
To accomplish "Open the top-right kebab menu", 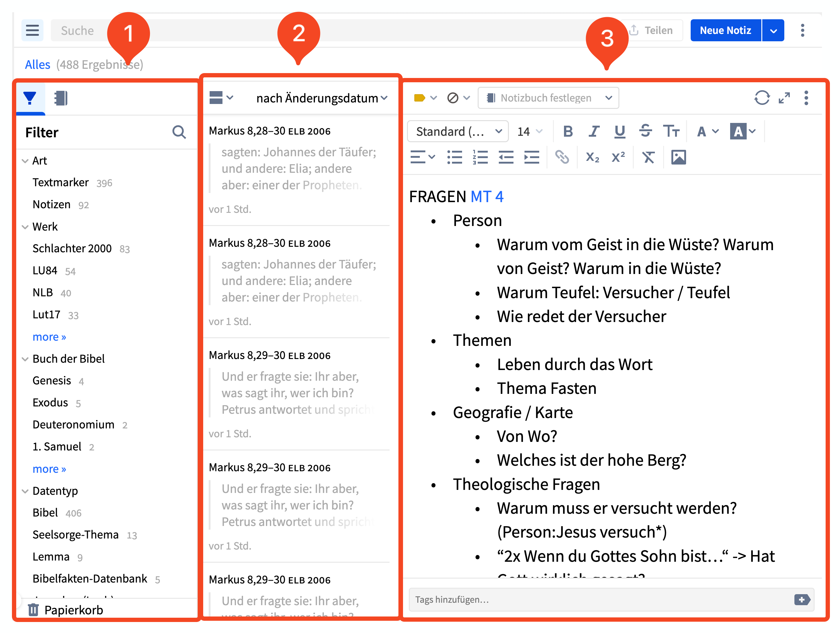I will [x=802, y=30].
